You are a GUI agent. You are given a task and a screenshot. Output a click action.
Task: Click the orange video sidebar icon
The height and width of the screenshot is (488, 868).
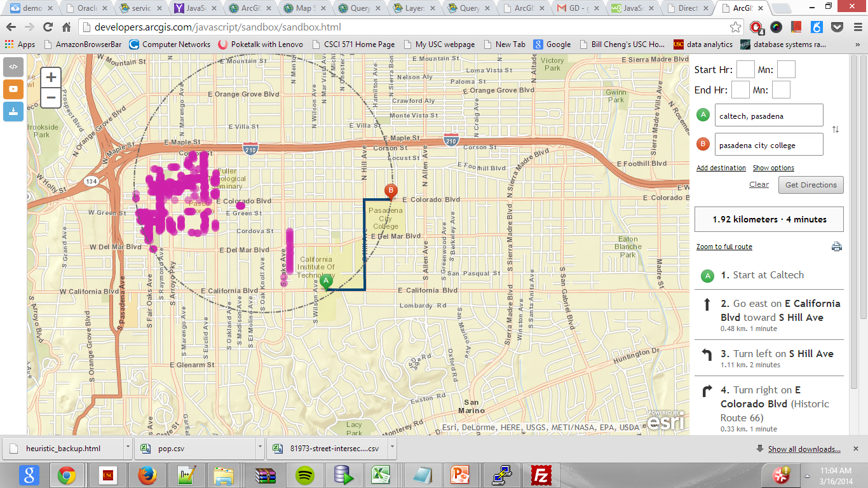13,89
